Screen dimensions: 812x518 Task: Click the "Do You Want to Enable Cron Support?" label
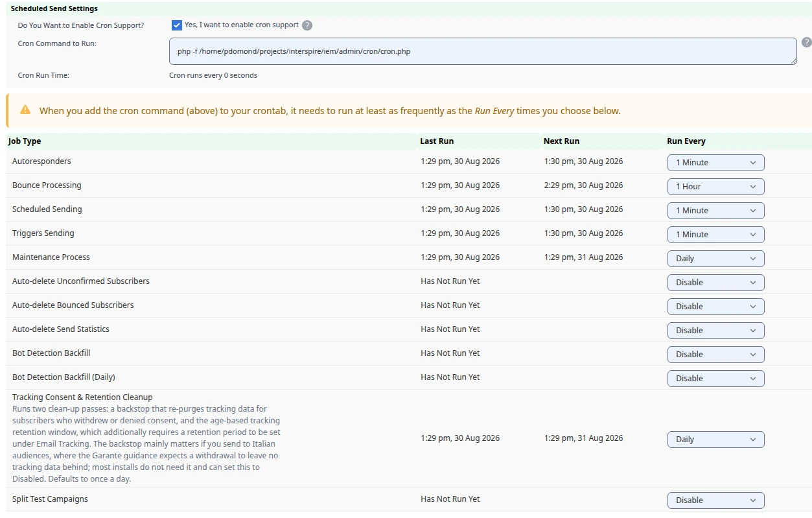pyautogui.click(x=81, y=25)
